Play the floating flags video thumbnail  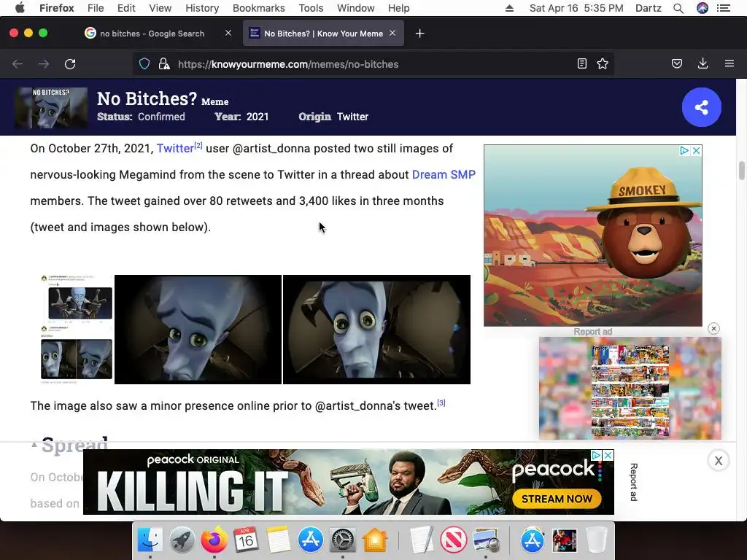click(x=630, y=388)
